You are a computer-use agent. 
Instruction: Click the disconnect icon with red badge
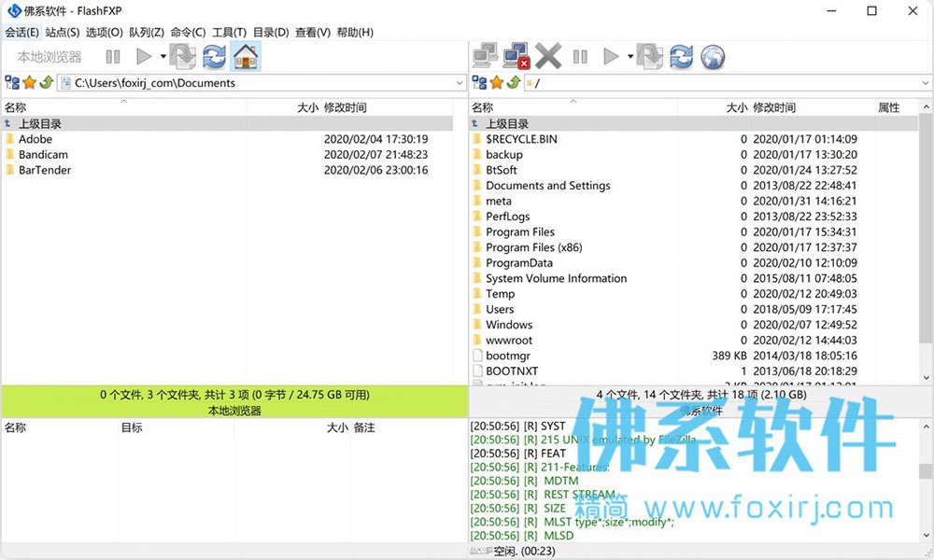click(x=517, y=57)
